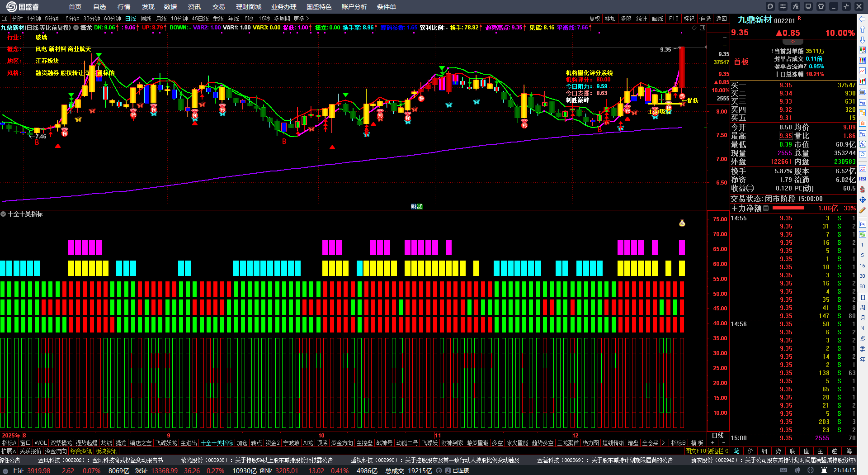The width and height of the screenshot is (868, 475).
Task: Toggle the panel split icon above main chart
Action: click(x=703, y=28)
